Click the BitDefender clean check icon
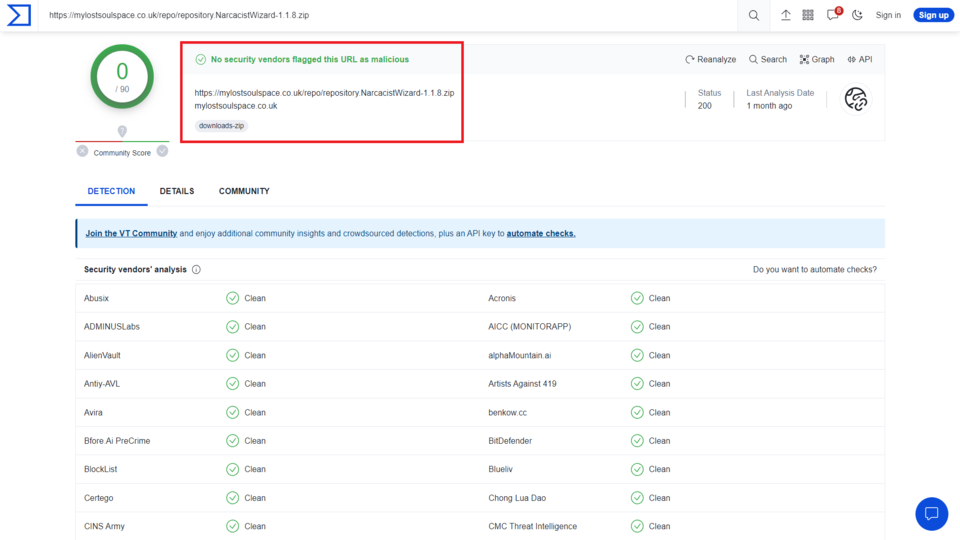 [x=637, y=440]
